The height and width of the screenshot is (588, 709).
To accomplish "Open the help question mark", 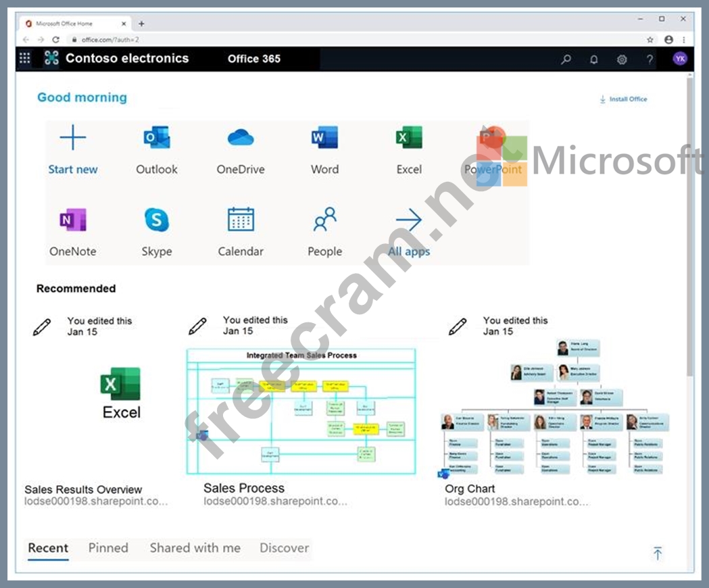I will coord(650,59).
